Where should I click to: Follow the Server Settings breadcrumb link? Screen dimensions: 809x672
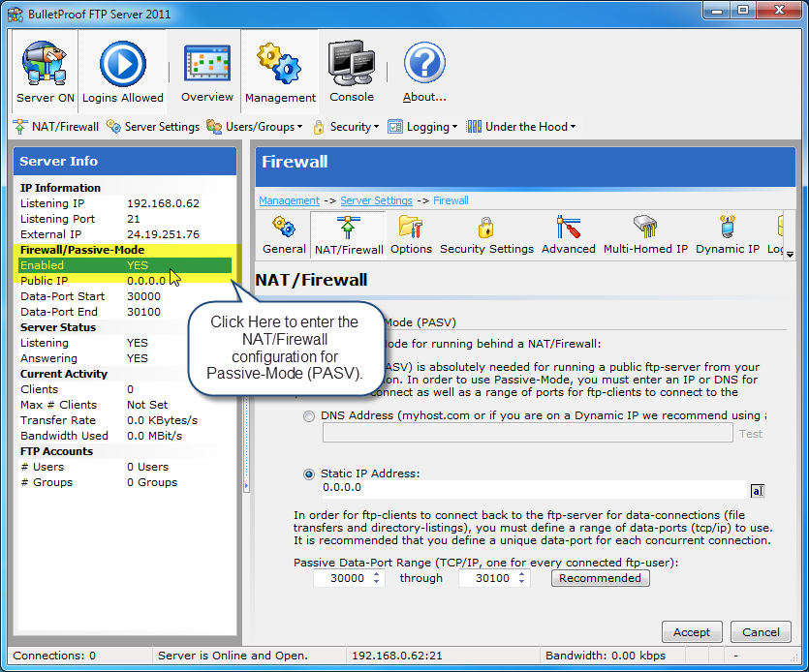click(376, 200)
